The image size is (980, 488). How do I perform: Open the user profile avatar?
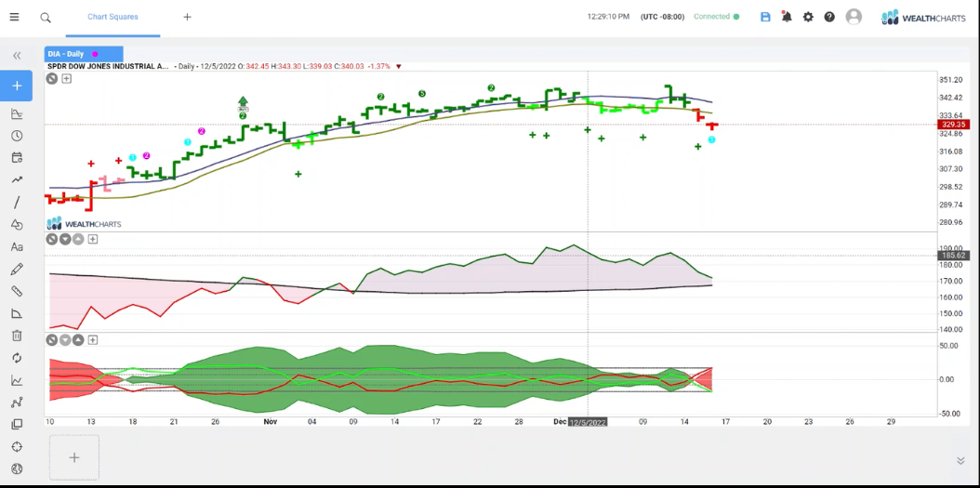pyautogui.click(x=854, y=17)
